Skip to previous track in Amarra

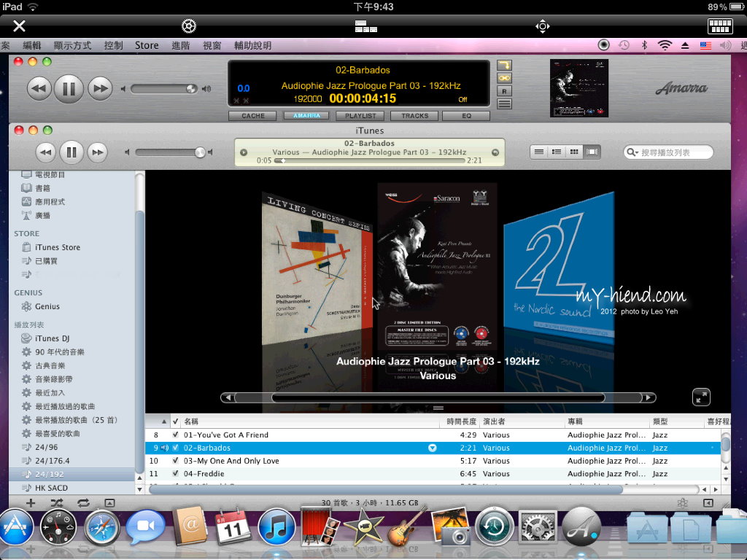point(39,88)
